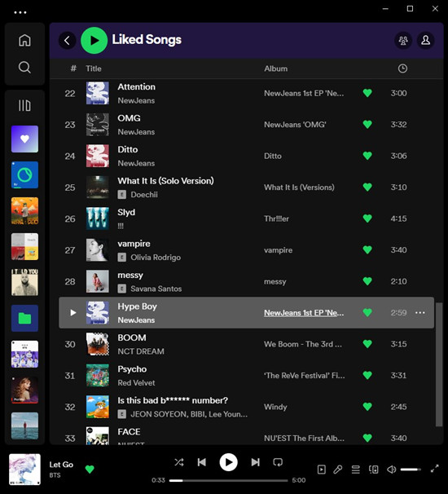Unlike messy by Savana Santos
The height and width of the screenshot is (494, 448).
pos(367,281)
